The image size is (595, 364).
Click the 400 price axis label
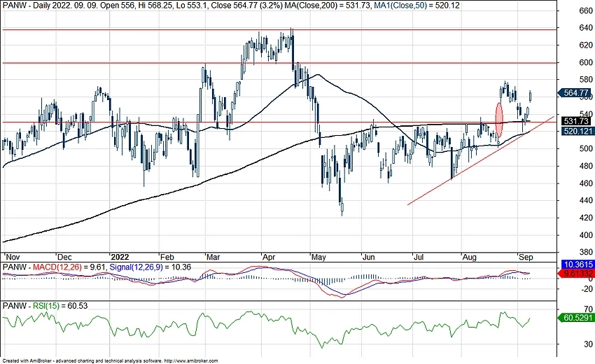click(x=586, y=235)
